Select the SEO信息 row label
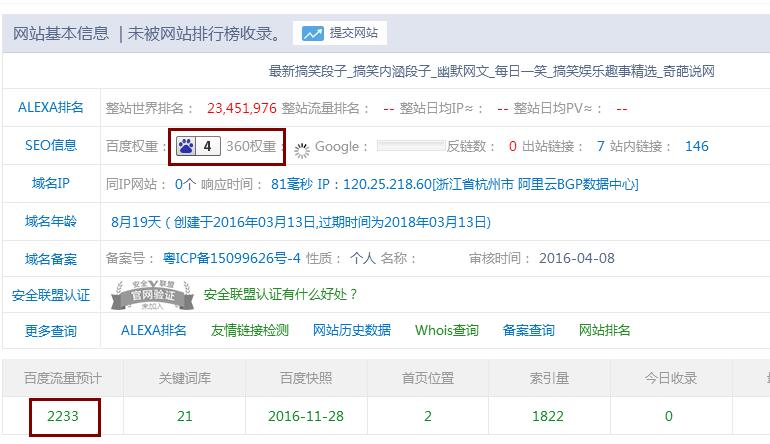This screenshot has height=444, width=770. [51, 145]
